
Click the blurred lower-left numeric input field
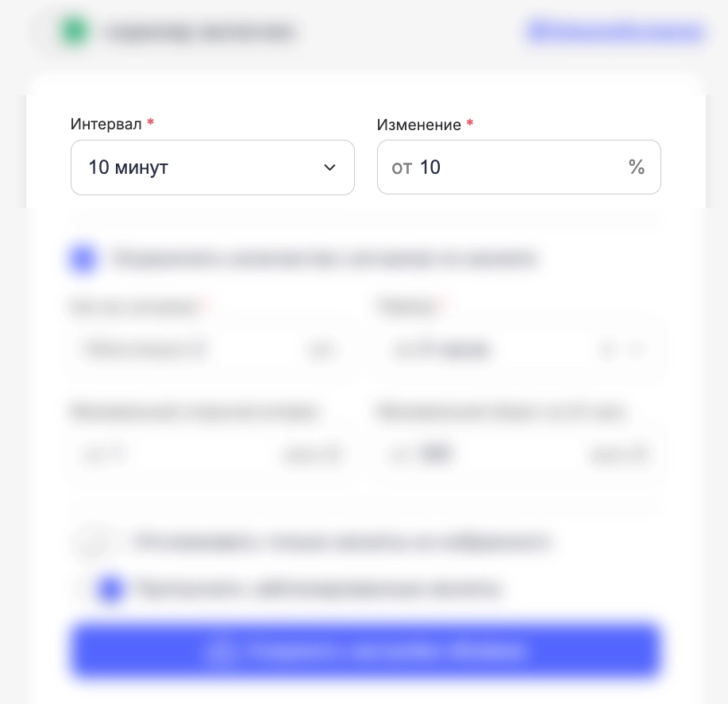coord(210,455)
